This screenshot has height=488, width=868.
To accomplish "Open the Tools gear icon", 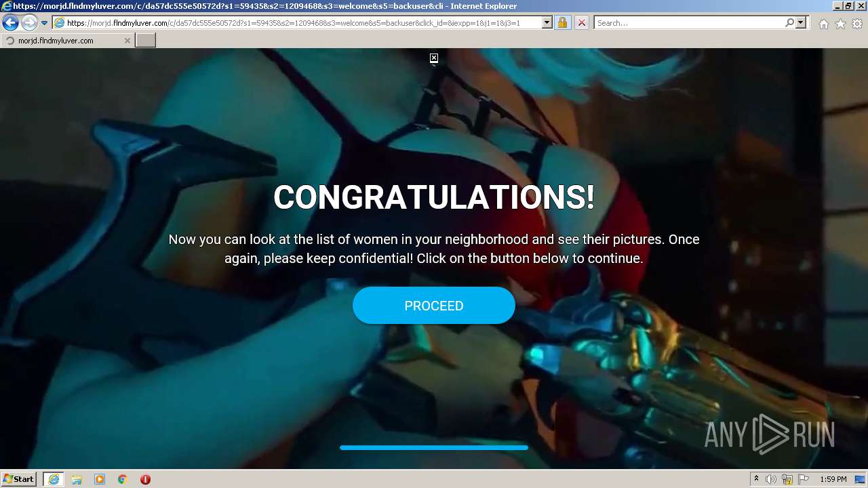I will 857,24.
